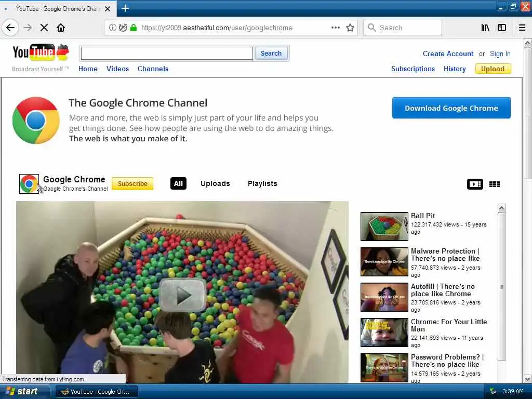The image size is (532, 399).
Task: Open the Firefox hamburger menu
Action: [522, 28]
